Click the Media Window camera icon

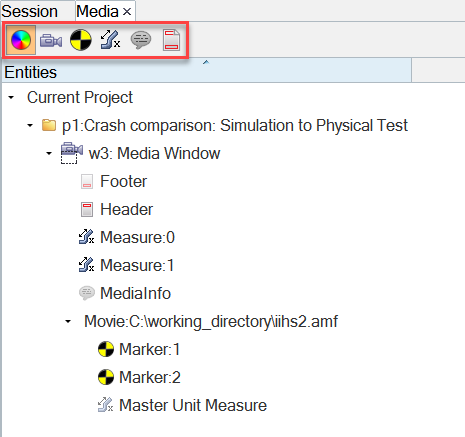(72, 153)
